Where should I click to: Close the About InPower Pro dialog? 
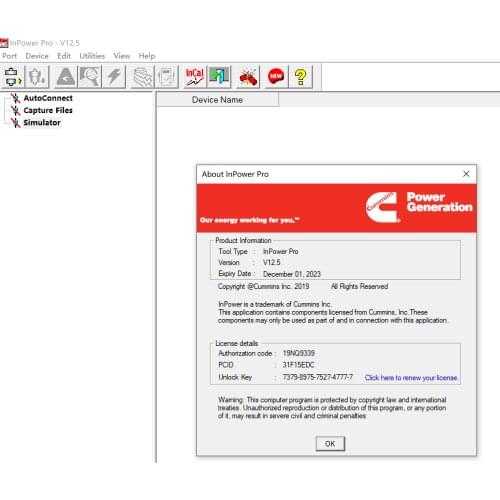[466, 174]
